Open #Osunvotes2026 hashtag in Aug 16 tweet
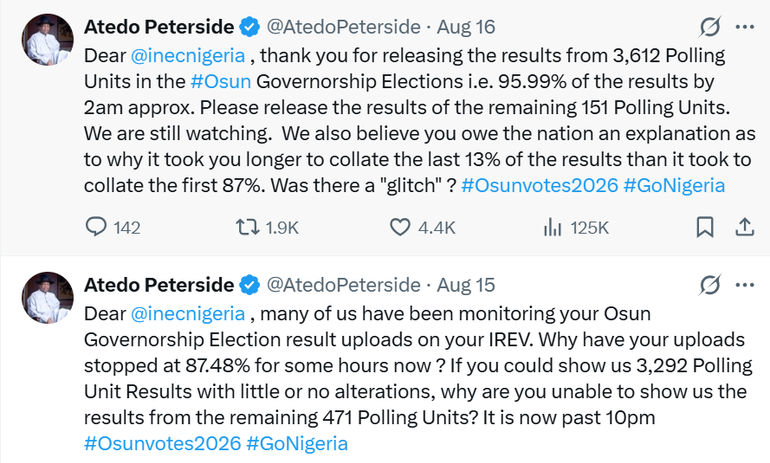Viewport: 770px width, 463px height. 539,186
